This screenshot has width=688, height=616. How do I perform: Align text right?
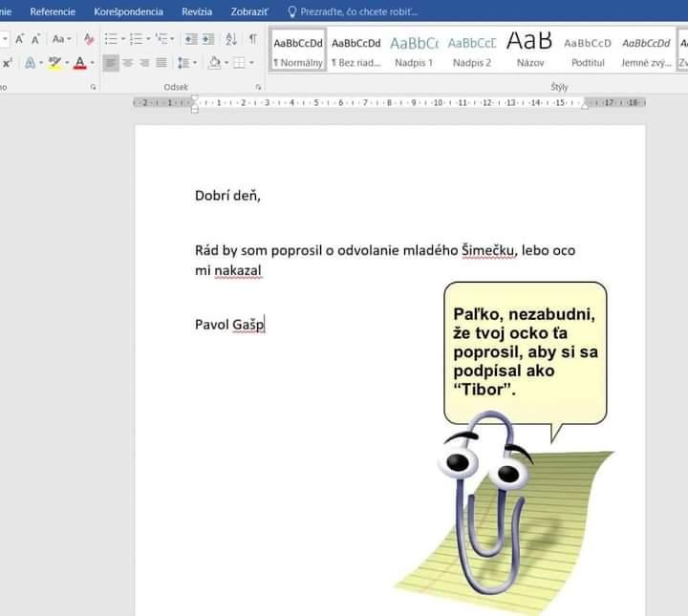click(x=144, y=63)
